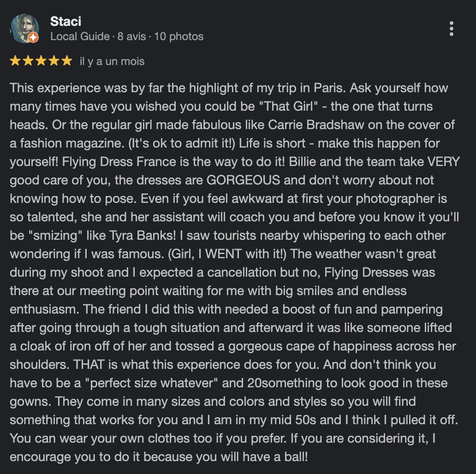Open reviewer name Staci's profile
The width and height of the screenshot is (476, 474).
[65, 21]
